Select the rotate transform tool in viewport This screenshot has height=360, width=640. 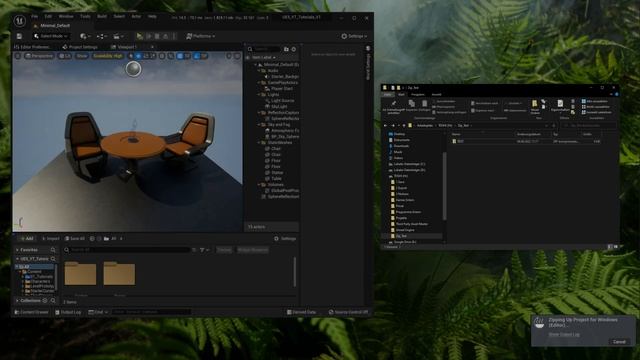coord(146,56)
